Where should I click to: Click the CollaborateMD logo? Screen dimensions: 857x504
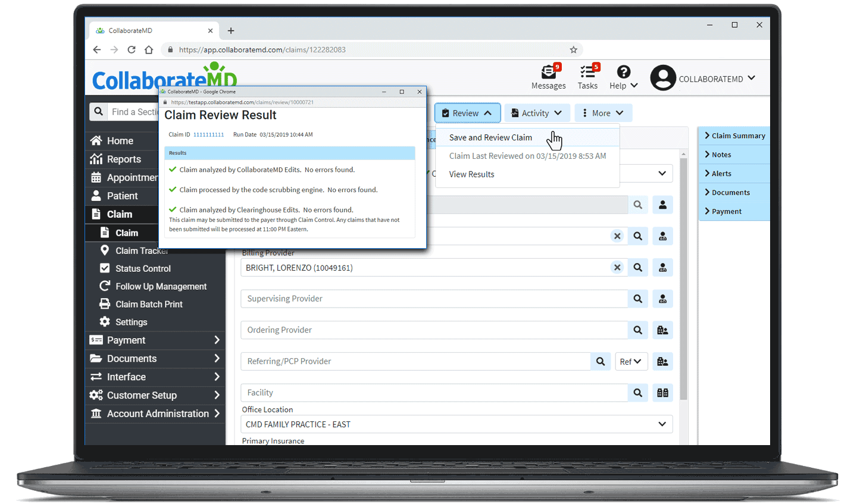tap(164, 77)
